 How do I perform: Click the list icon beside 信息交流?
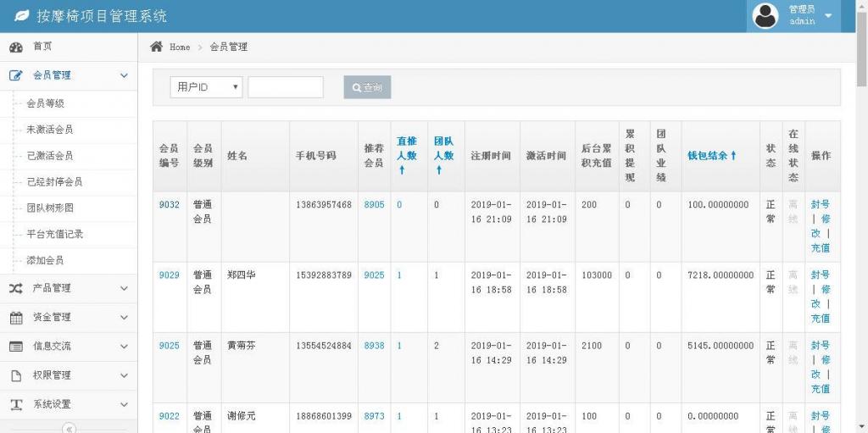click(x=15, y=347)
